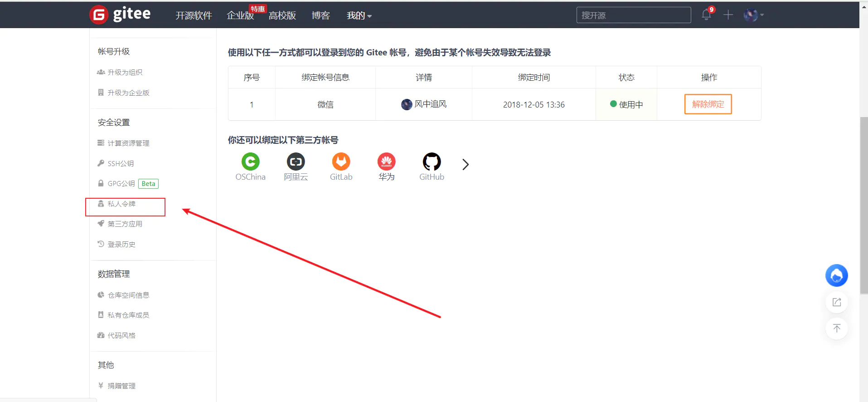Viewport: 868px width, 402px height.
Task: Click the binding time 2018-12-05 13:36
Action: 534,105
